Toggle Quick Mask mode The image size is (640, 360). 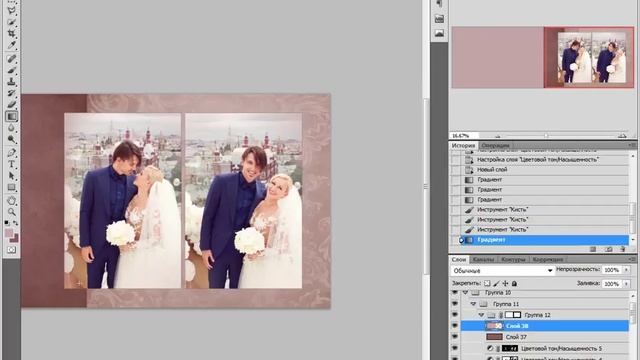pos(11,249)
